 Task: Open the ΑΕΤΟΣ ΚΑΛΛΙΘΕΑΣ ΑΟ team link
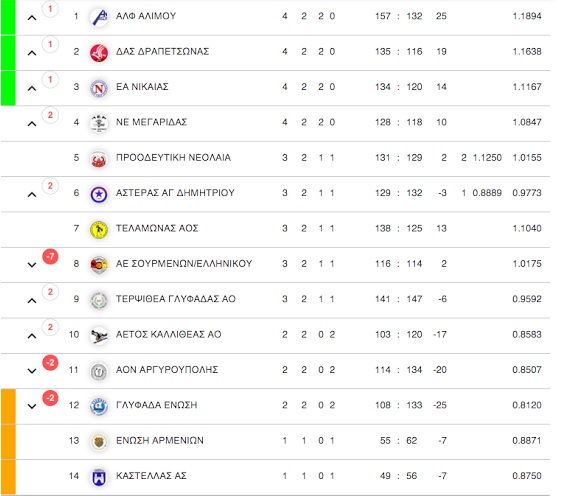point(168,334)
